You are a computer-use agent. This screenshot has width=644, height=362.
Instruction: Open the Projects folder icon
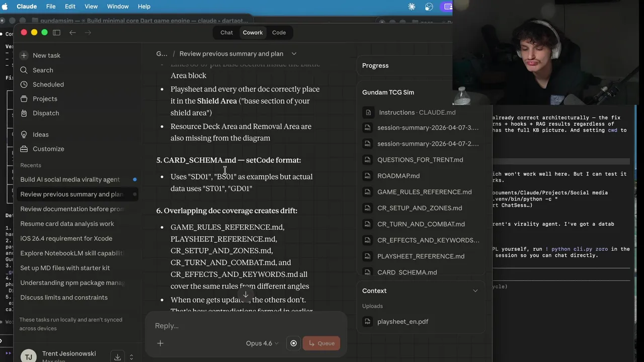(24, 99)
